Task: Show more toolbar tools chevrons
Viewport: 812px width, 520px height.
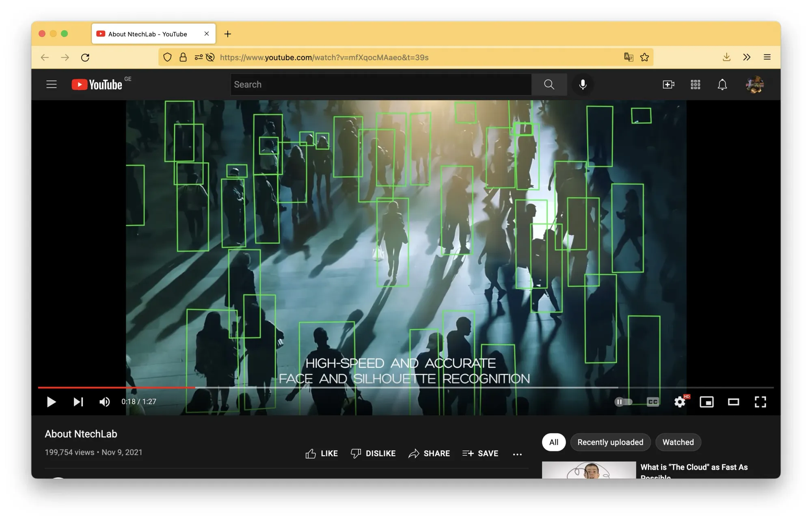Action: (747, 57)
